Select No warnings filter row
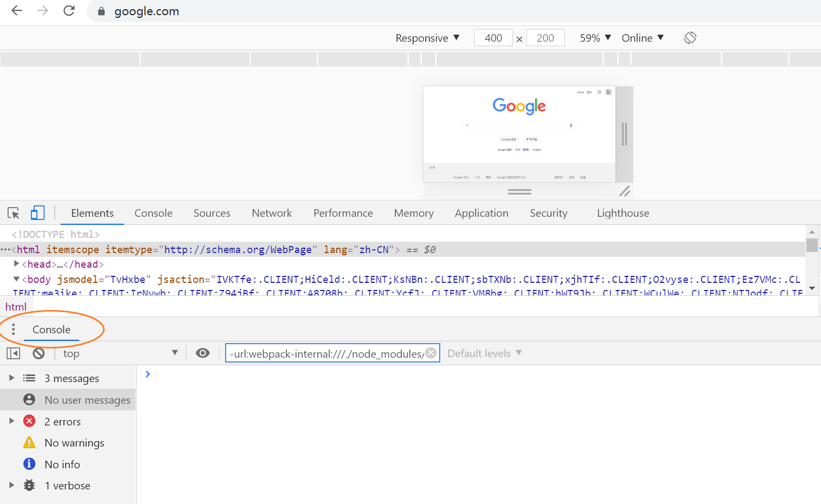Image resolution: width=821 pixels, height=504 pixels. coord(68,443)
